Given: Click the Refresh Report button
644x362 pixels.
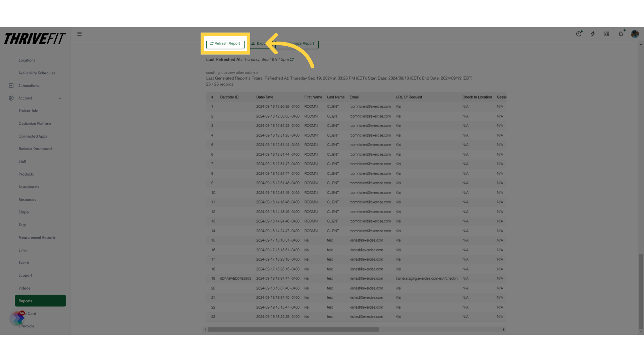Looking at the screenshot, I should click(x=225, y=43).
